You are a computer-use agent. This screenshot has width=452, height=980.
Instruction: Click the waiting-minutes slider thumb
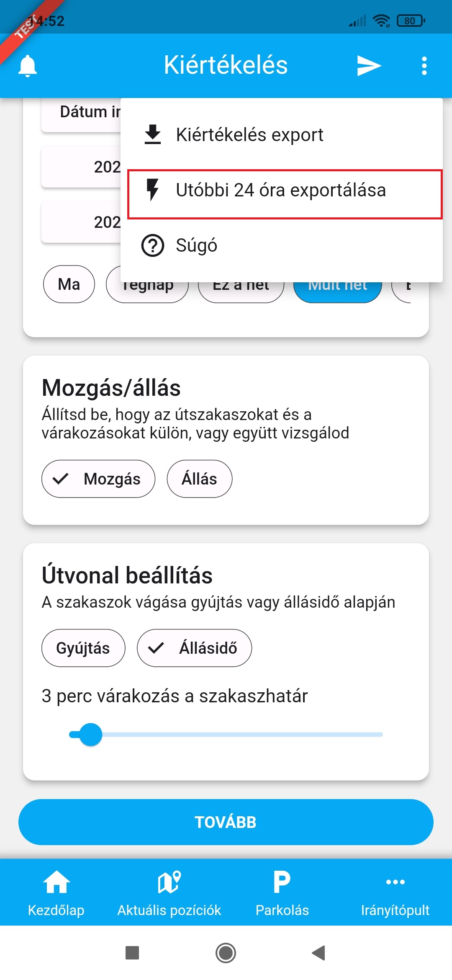[90, 734]
